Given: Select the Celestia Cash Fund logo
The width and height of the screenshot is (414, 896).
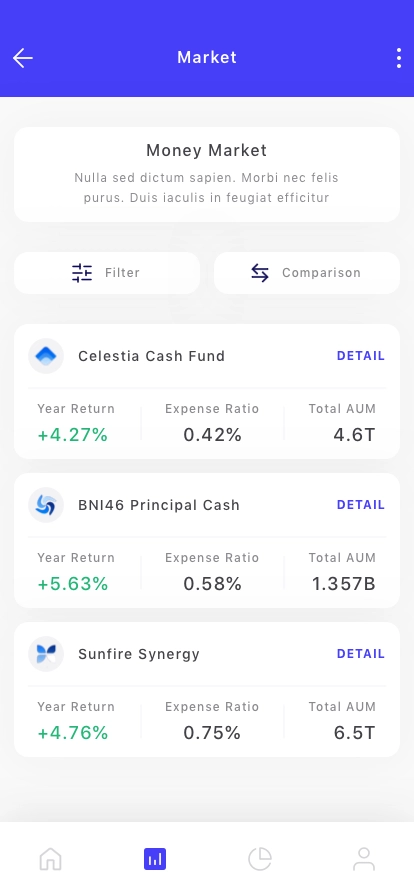Looking at the screenshot, I should tap(46, 356).
